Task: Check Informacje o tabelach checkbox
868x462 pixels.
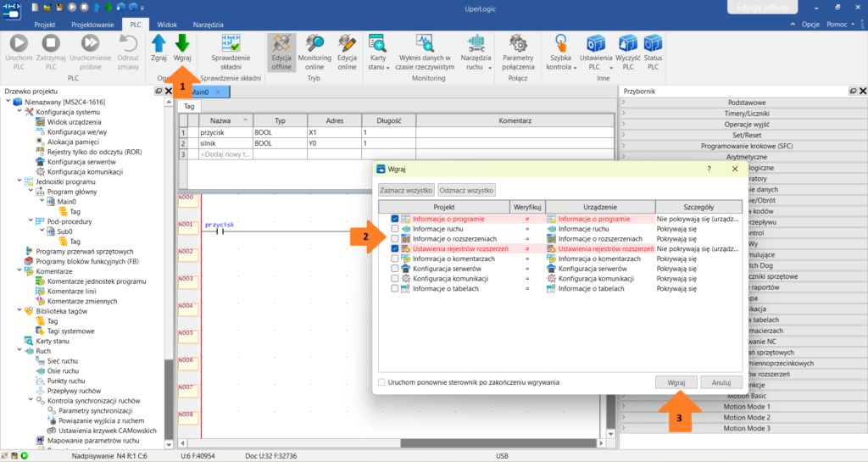Action: pos(395,288)
